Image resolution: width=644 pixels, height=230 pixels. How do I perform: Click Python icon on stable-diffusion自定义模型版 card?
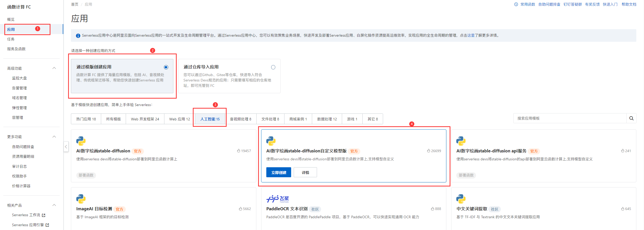[271, 141]
